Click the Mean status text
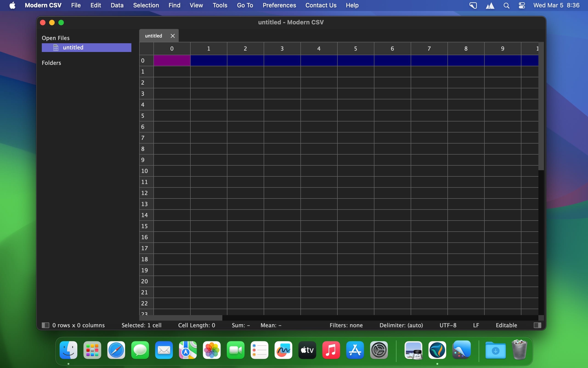The height and width of the screenshot is (368, 588). tap(271, 325)
